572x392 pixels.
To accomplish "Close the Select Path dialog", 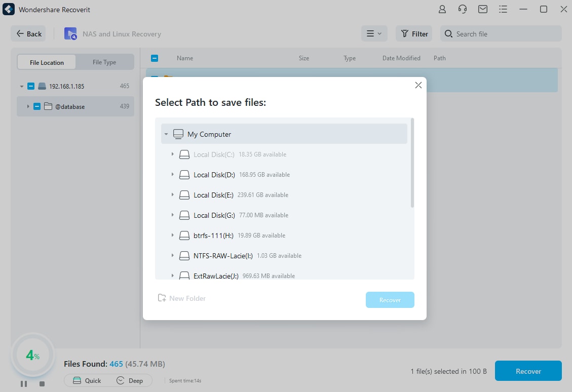I will [x=418, y=85].
